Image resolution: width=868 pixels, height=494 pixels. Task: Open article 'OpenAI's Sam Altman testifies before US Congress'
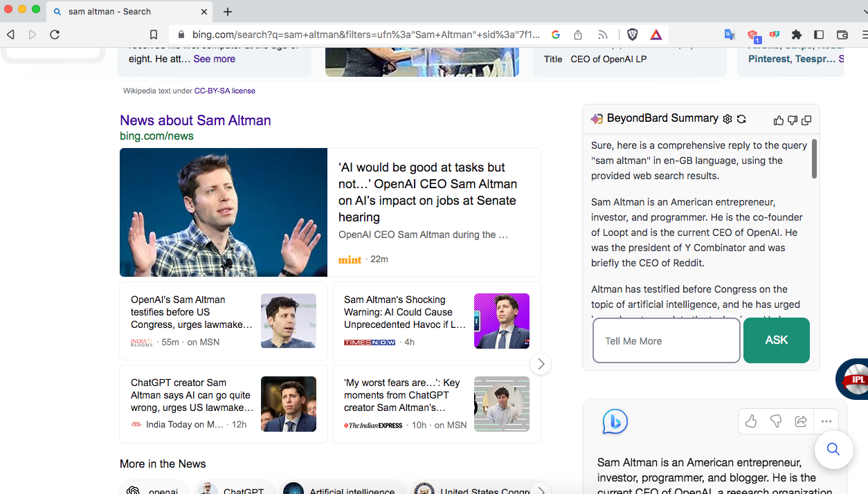tap(192, 312)
